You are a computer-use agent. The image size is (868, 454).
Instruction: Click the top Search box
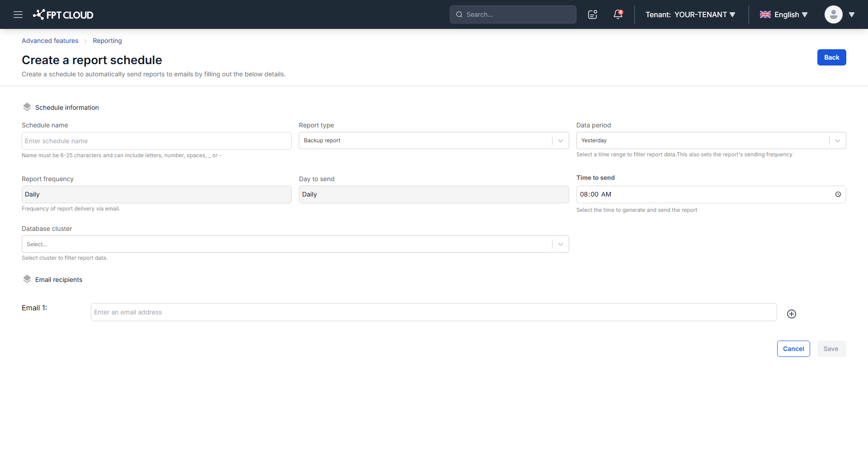[x=513, y=14]
